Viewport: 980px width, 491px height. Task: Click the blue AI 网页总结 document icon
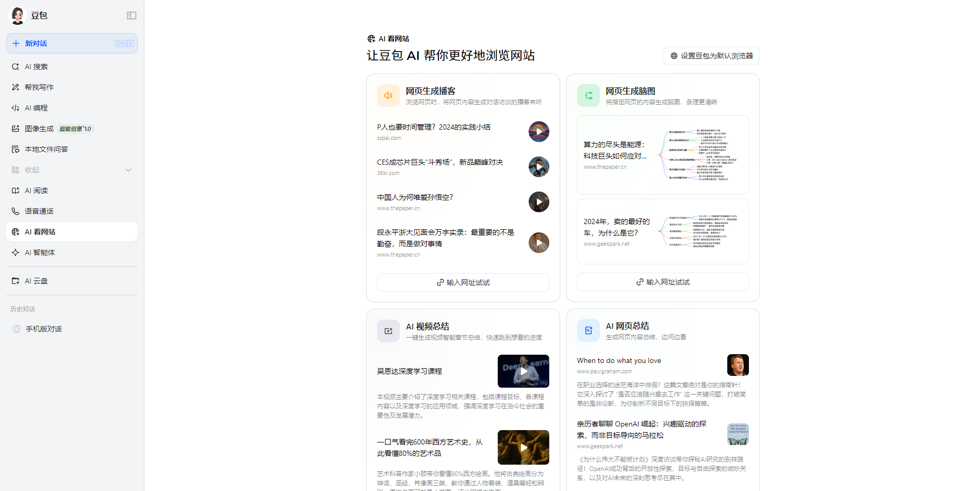pyautogui.click(x=589, y=330)
